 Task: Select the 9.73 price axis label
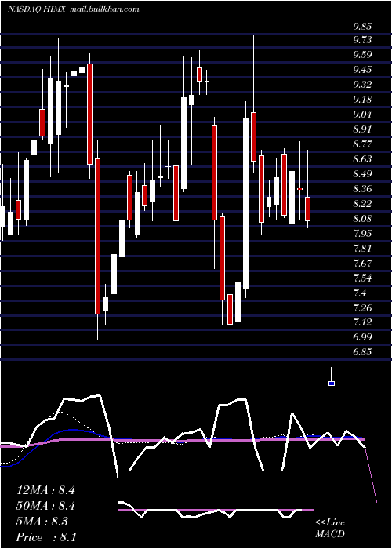coord(362,40)
